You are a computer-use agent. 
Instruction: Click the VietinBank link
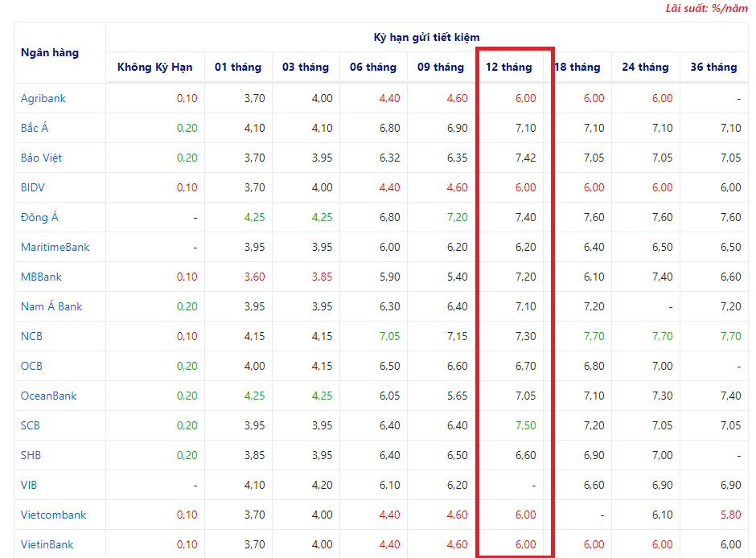[x=47, y=545]
